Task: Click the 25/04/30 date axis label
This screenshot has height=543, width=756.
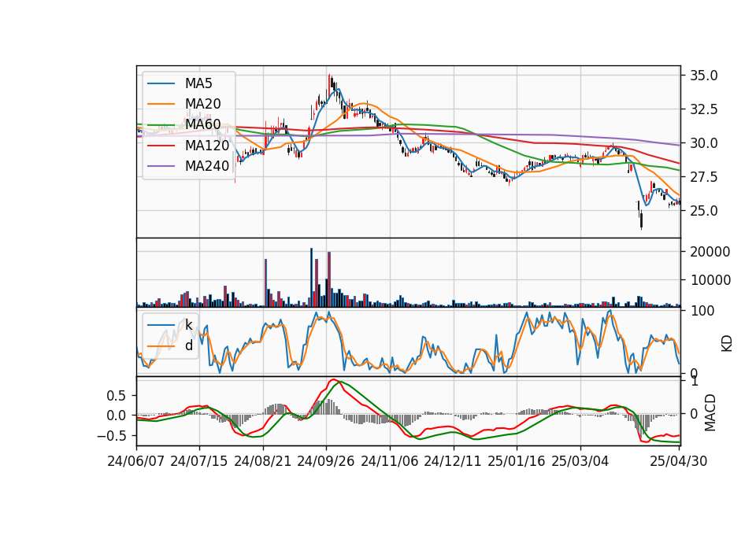Action: [679, 461]
